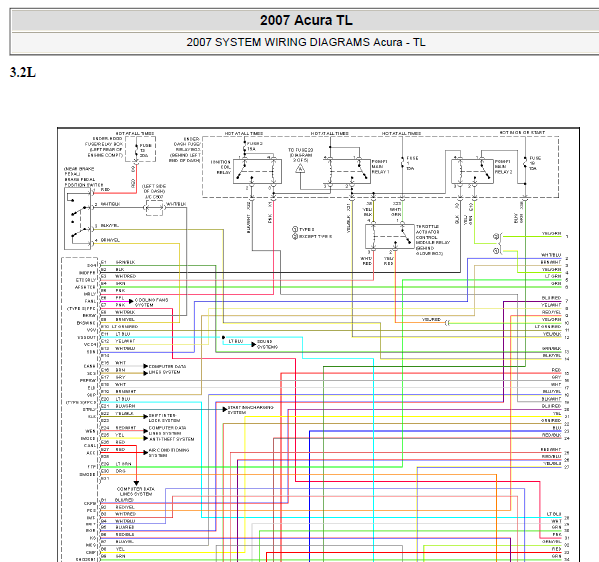
Task: Click the 'J/C C507' junction connector label
Action: click(x=154, y=197)
